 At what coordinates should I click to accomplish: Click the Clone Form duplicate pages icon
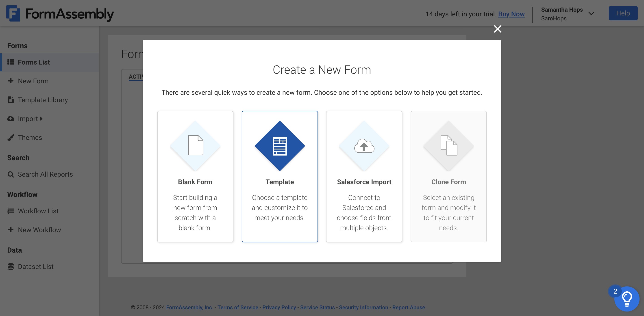click(449, 145)
